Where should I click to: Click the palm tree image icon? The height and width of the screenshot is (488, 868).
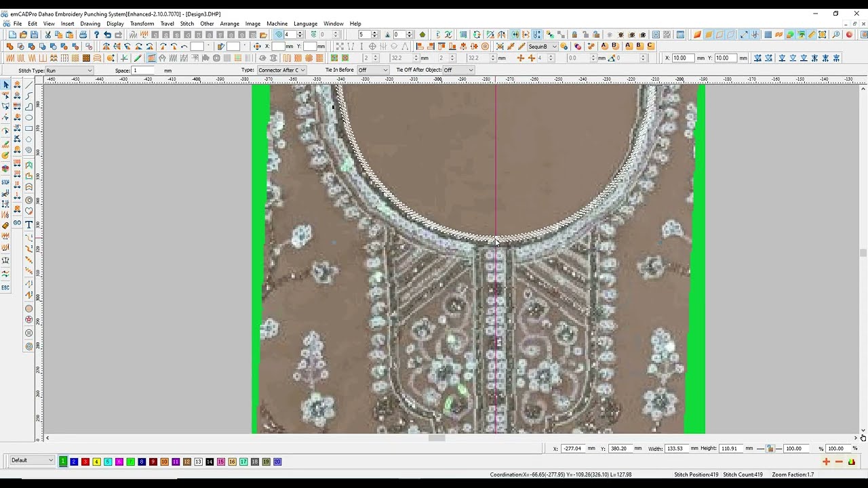pyautogui.click(x=801, y=35)
